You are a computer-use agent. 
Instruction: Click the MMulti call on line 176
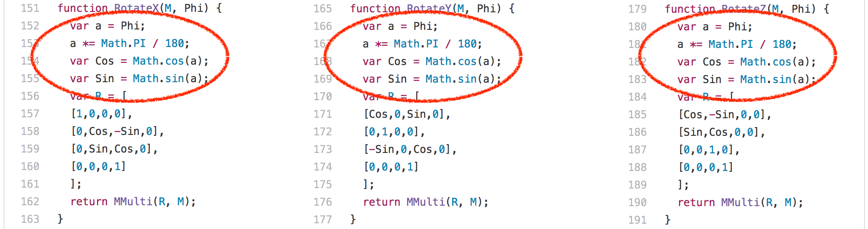click(425, 202)
